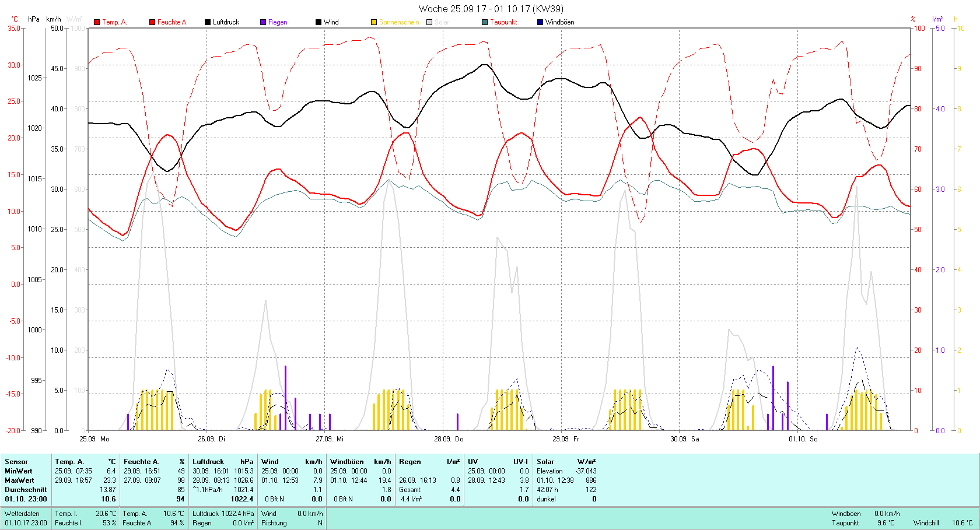Select the 'Feuchte A.' legend label
Screen dimensions: 980x530
point(173,22)
